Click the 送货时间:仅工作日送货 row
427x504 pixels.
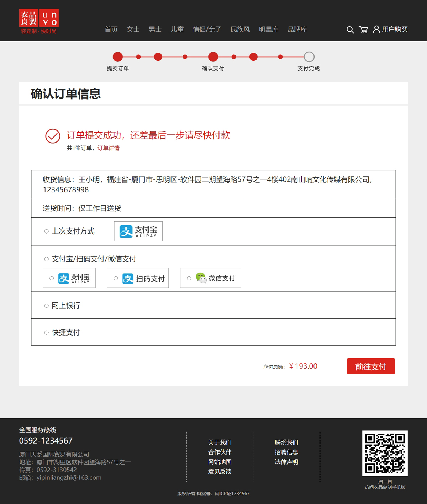point(213,208)
